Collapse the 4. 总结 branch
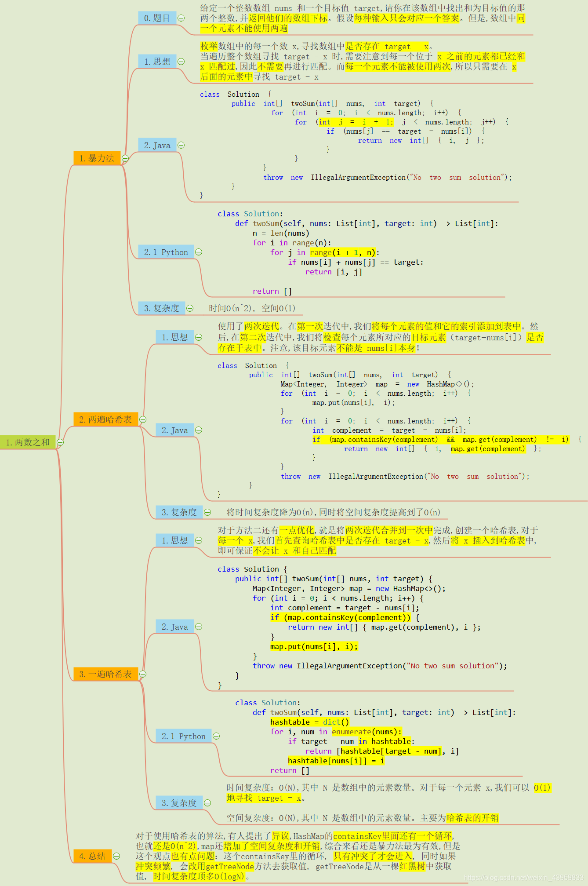588x886 pixels. [116, 856]
